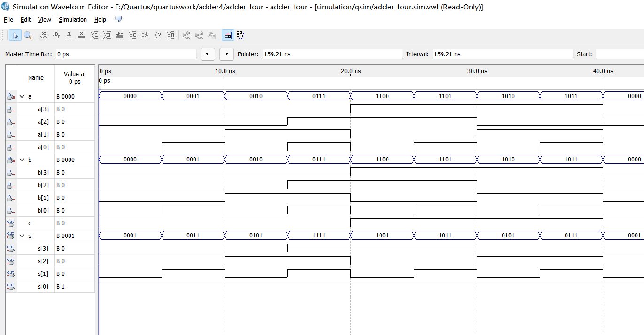
Task: Select signal s[1] row
Action: pyautogui.click(x=50, y=274)
